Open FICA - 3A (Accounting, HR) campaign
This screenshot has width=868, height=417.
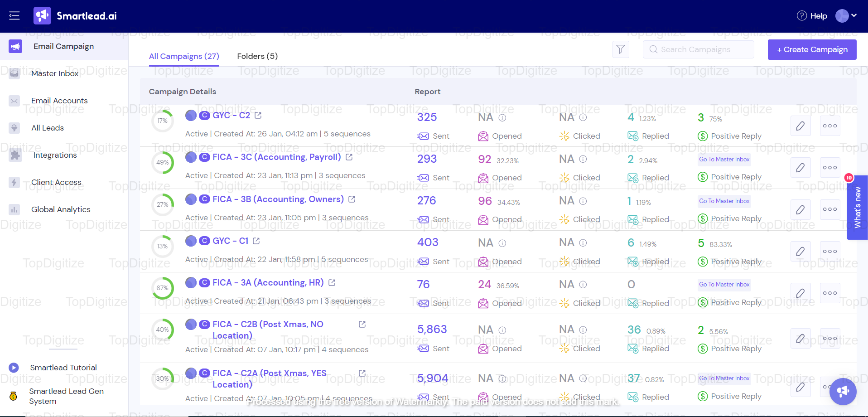tap(268, 282)
